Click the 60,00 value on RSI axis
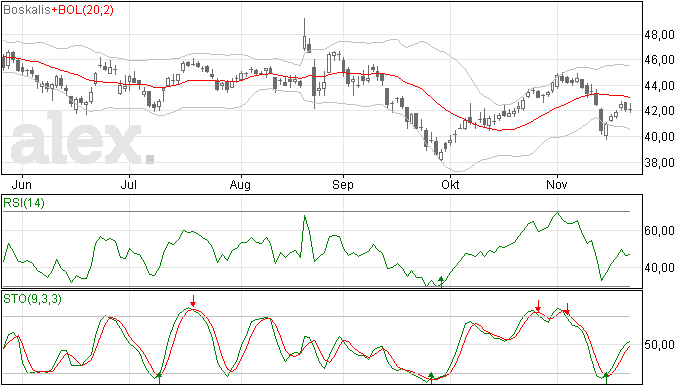Viewport: 690px width, 387px height. click(659, 231)
